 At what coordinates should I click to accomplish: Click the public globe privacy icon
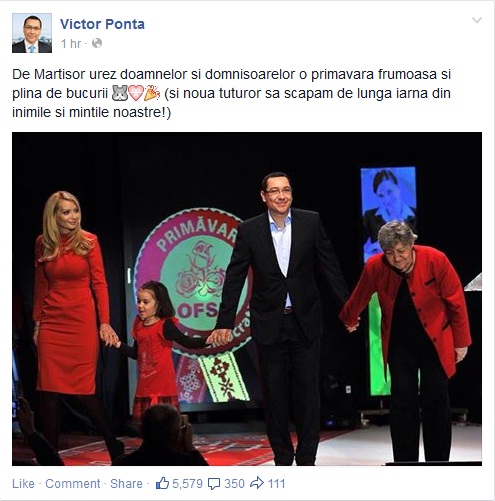[97, 43]
